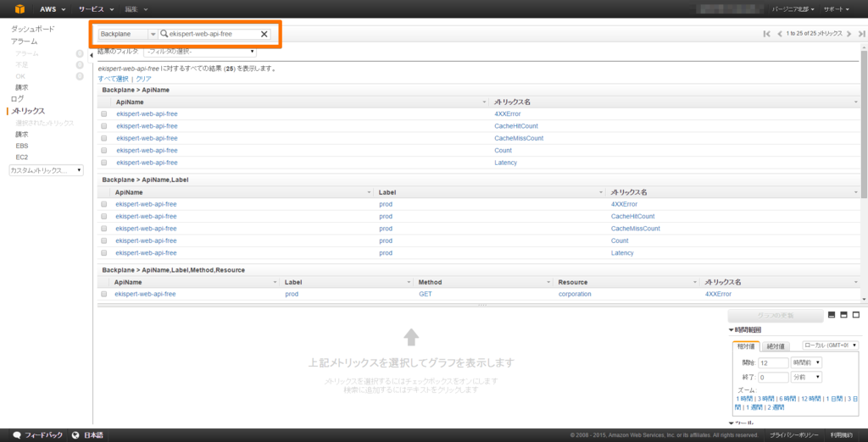Open the AWS top menu dropdown
The image size is (868, 442).
[x=53, y=9]
